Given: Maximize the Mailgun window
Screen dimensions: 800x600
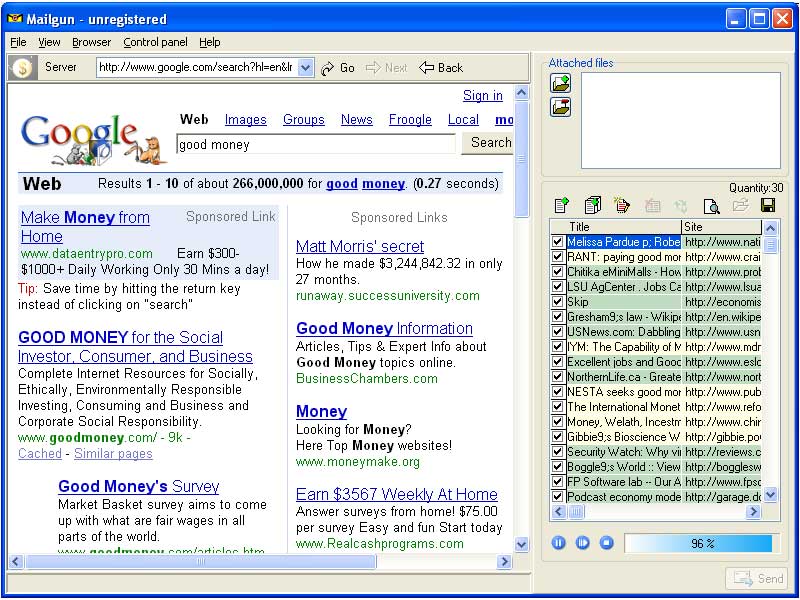Looking at the screenshot, I should pyautogui.click(x=759, y=19).
